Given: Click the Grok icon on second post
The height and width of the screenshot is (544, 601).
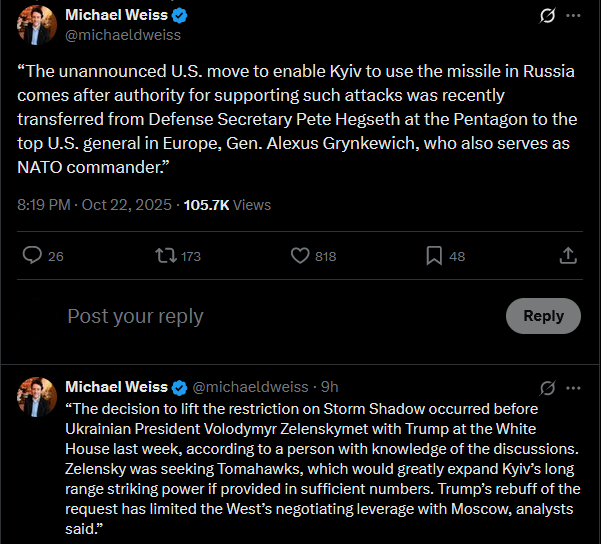Looking at the screenshot, I should (547, 388).
